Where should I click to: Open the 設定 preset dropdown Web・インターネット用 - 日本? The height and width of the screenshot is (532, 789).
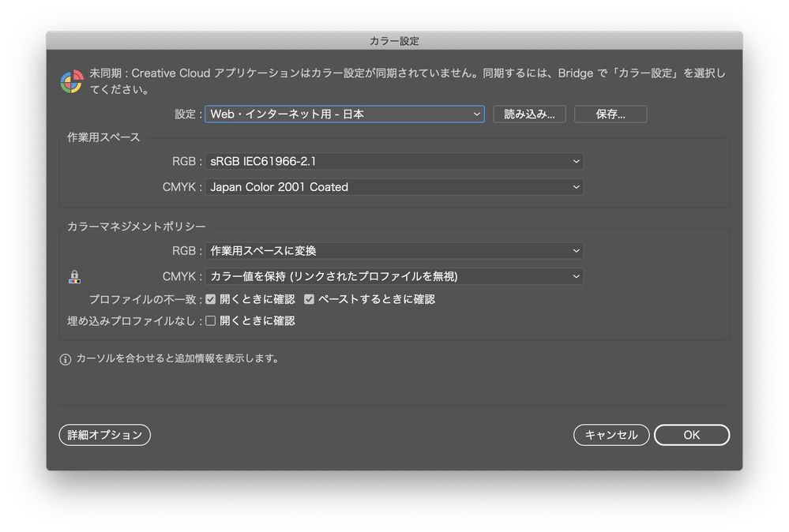click(344, 114)
